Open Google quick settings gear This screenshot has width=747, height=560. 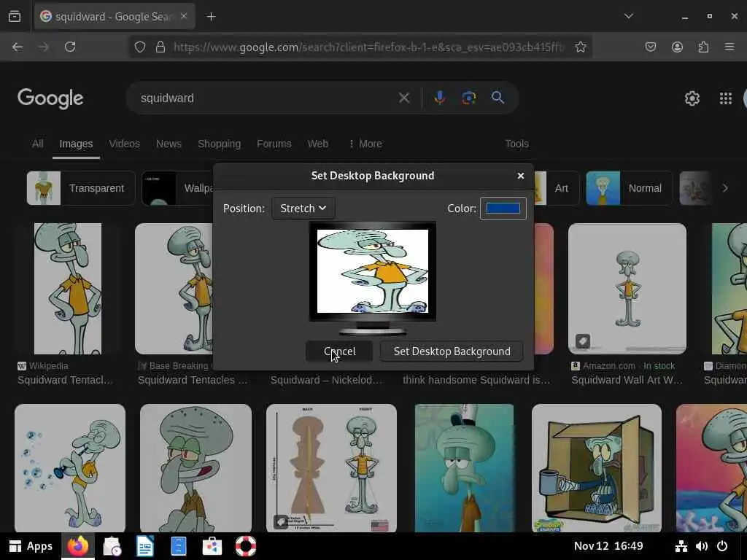point(692,98)
